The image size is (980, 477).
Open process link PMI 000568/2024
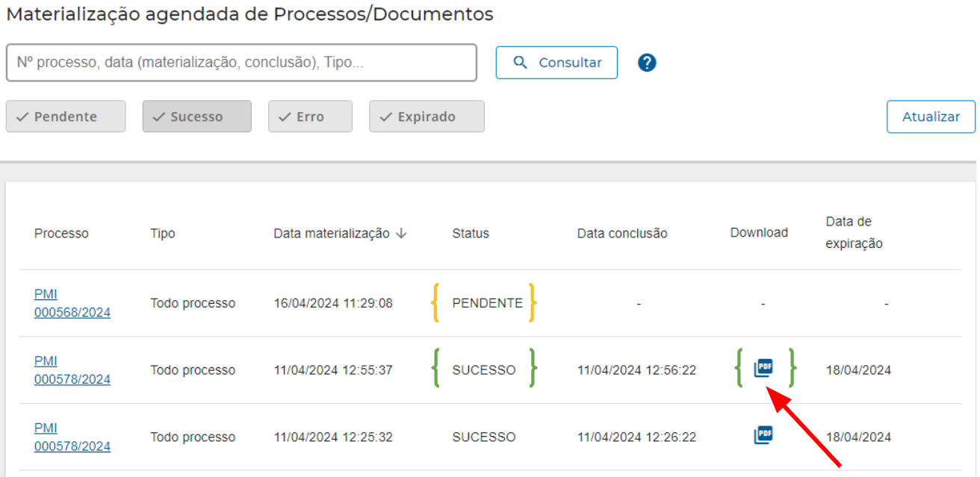tap(72, 304)
